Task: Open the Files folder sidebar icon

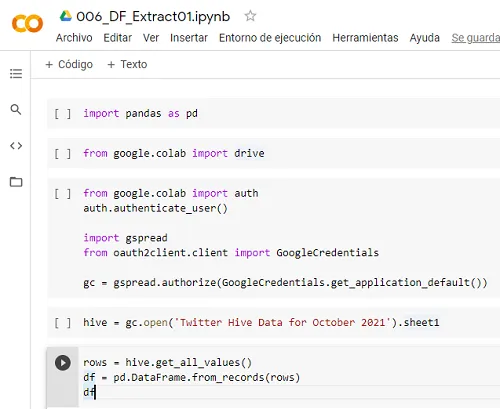Action: click(16, 182)
